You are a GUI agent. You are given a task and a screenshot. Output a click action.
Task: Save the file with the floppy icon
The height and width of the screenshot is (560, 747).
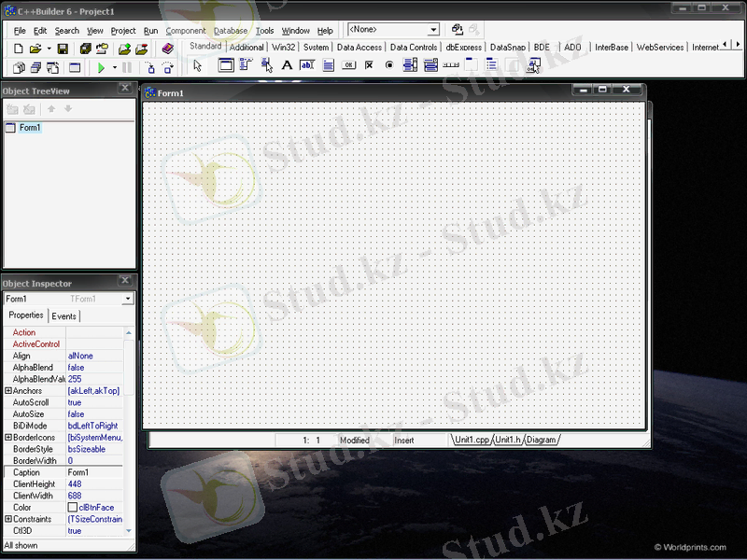pos(63,49)
